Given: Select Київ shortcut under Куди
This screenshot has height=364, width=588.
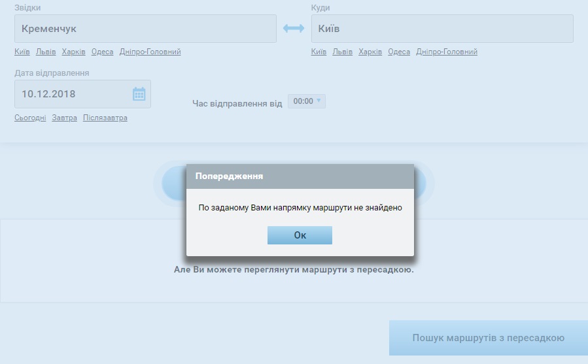Looking at the screenshot, I should [319, 52].
